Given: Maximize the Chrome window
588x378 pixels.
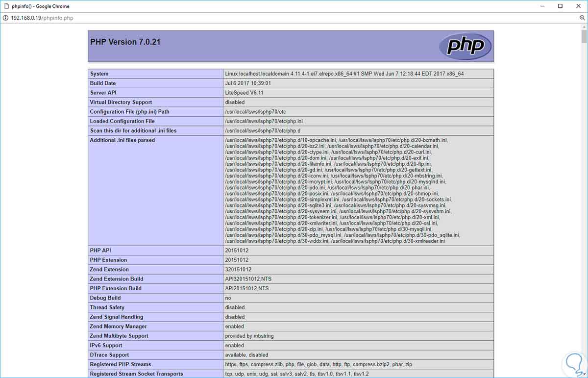Looking at the screenshot, I should (x=561, y=6).
